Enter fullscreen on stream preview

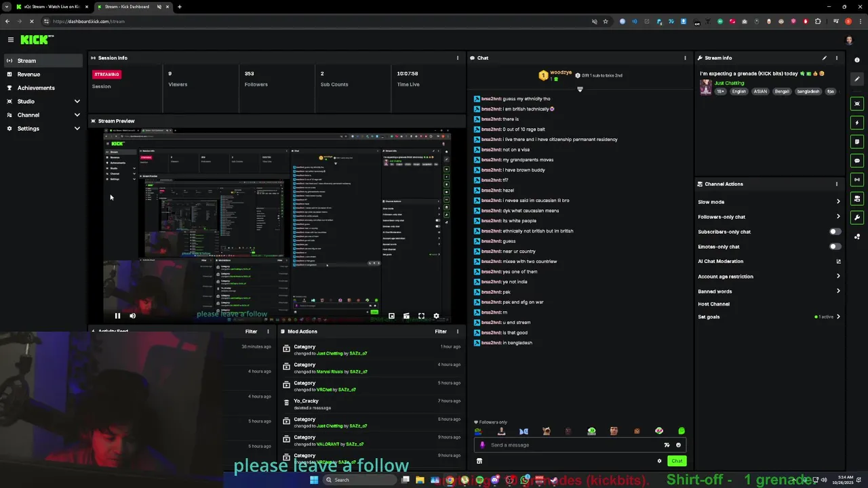pyautogui.click(x=421, y=316)
